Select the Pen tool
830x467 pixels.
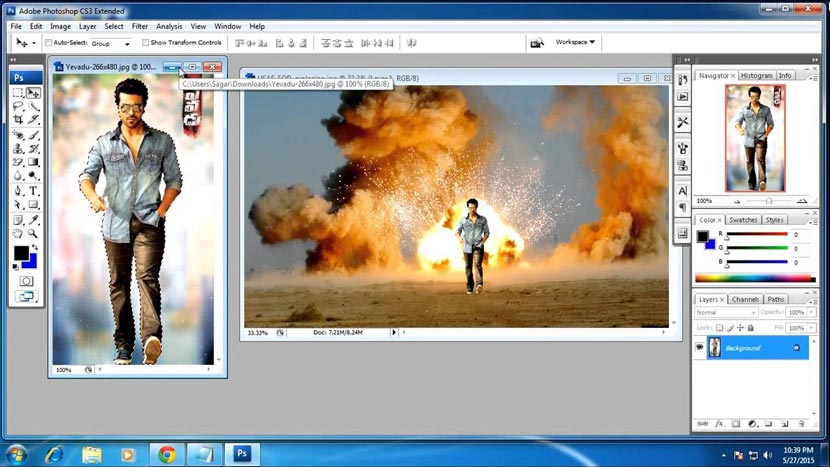(18, 191)
